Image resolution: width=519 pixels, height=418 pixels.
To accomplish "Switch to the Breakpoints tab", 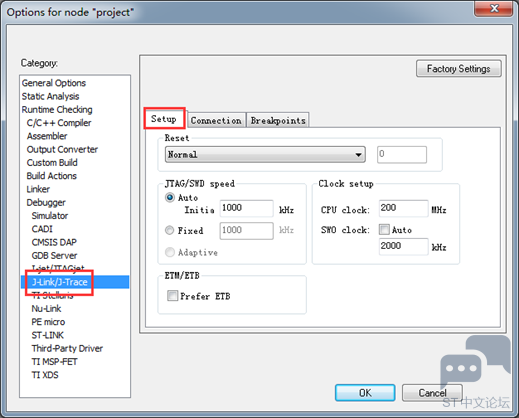I will pyautogui.click(x=278, y=120).
